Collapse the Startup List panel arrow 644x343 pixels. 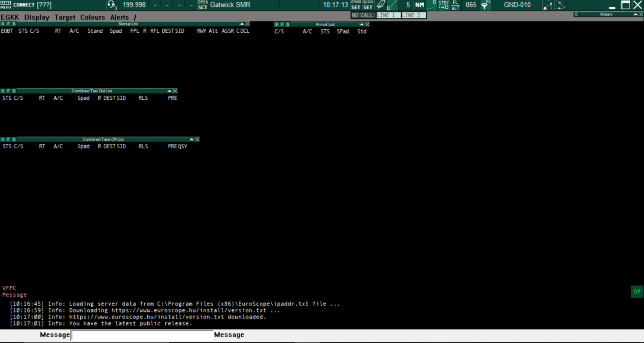[x=242, y=24]
